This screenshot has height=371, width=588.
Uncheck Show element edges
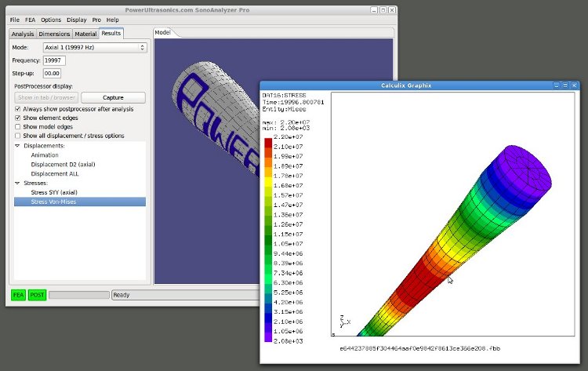tap(17, 118)
